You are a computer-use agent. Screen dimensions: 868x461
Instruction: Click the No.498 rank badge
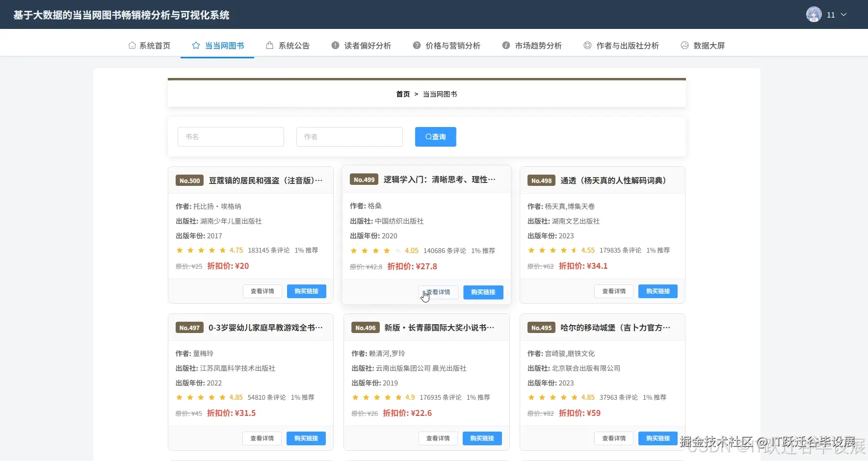click(x=542, y=180)
